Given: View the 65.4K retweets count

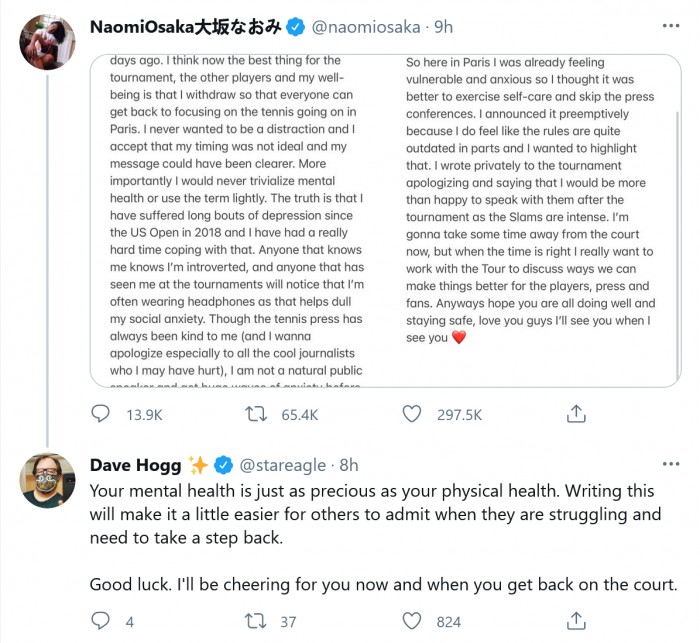Looking at the screenshot, I should coord(300,414).
